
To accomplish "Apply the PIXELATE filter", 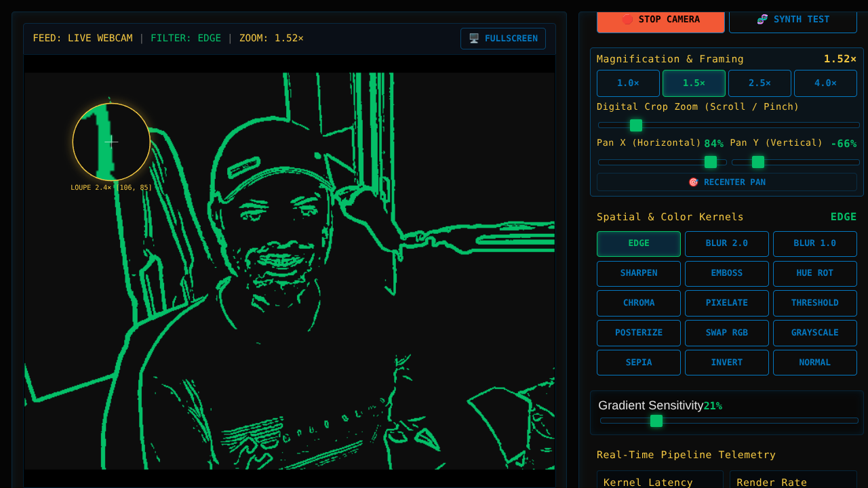I will [727, 303].
